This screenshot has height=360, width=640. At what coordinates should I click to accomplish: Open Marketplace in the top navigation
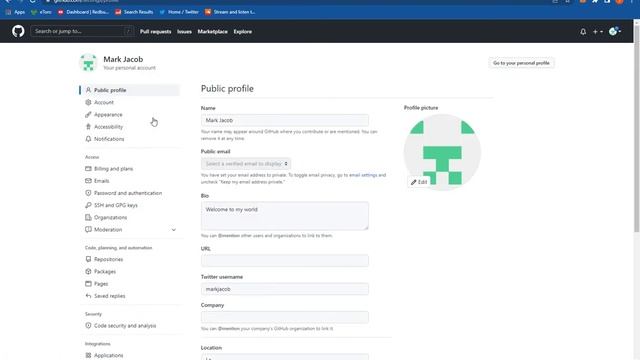[x=213, y=31]
